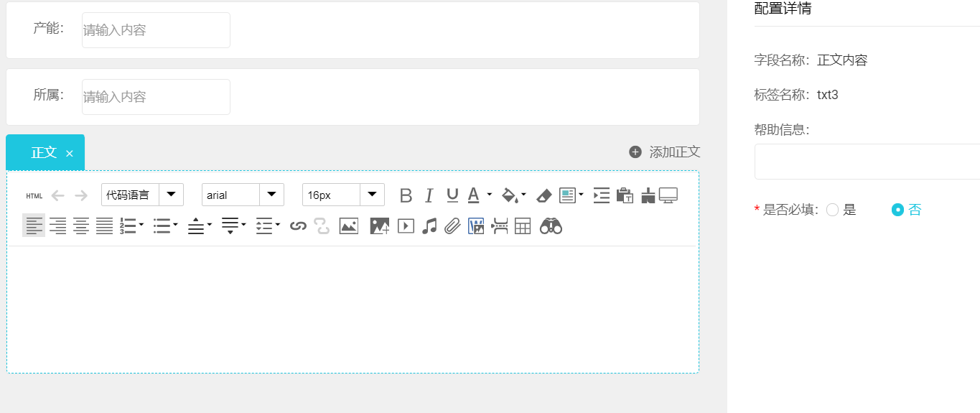Screen dimensions: 980x413
Task: Select the 正文 tab
Action: (44, 152)
